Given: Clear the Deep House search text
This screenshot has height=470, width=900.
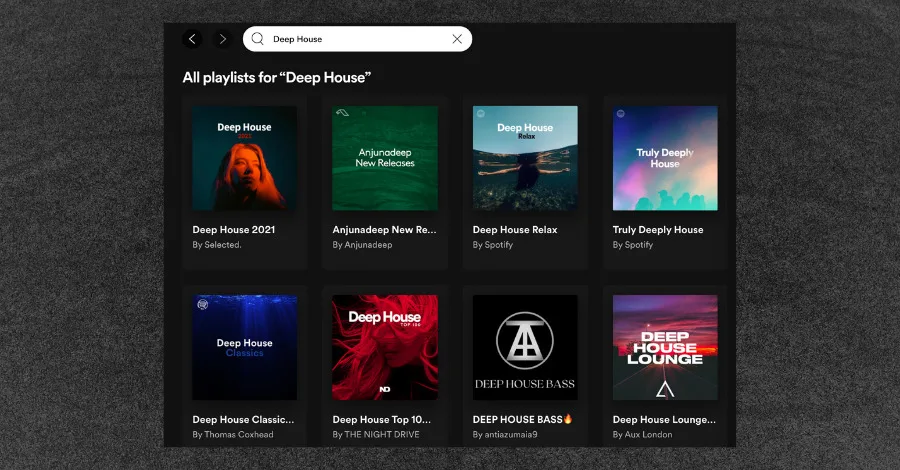Looking at the screenshot, I should [x=457, y=39].
